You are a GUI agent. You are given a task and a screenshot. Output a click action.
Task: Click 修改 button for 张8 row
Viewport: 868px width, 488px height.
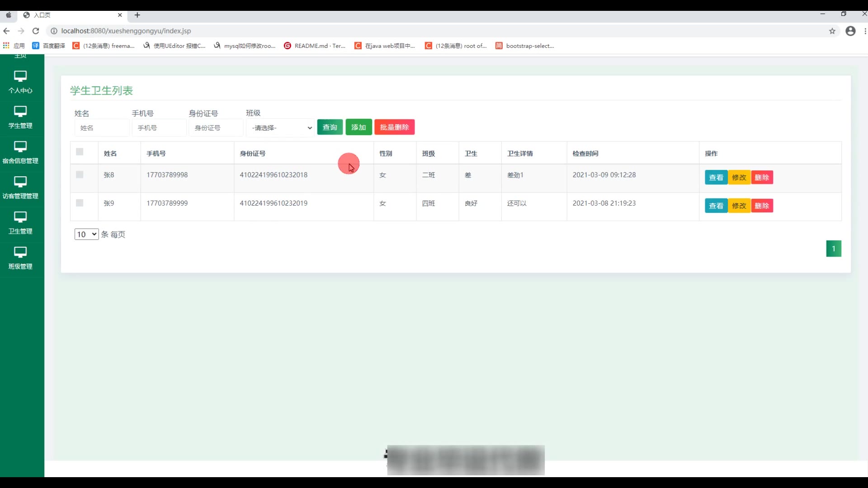pos(739,177)
